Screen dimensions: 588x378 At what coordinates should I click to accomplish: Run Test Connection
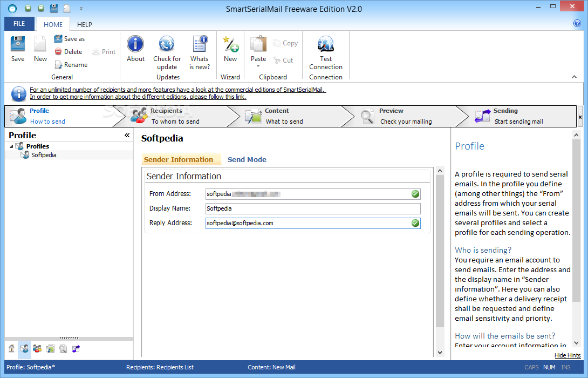click(325, 52)
